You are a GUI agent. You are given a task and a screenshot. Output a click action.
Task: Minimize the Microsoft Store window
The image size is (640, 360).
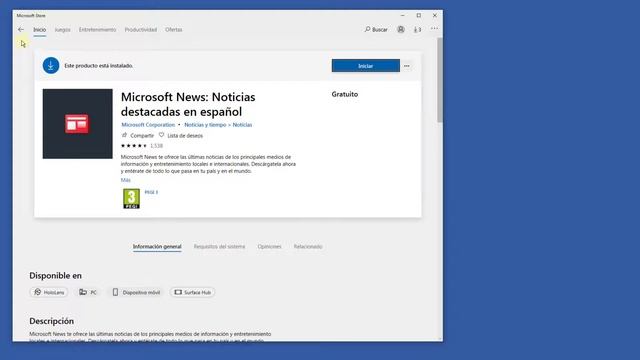click(403, 15)
